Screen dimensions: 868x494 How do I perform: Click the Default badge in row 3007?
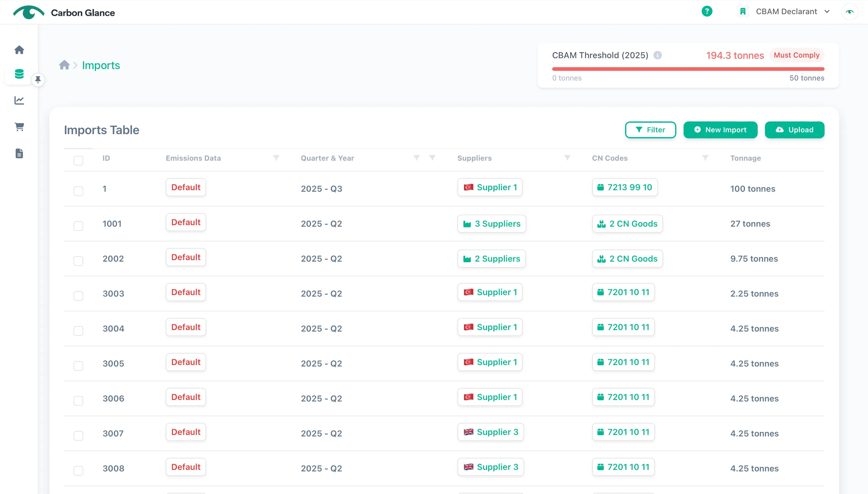pyautogui.click(x=186, y=432)
